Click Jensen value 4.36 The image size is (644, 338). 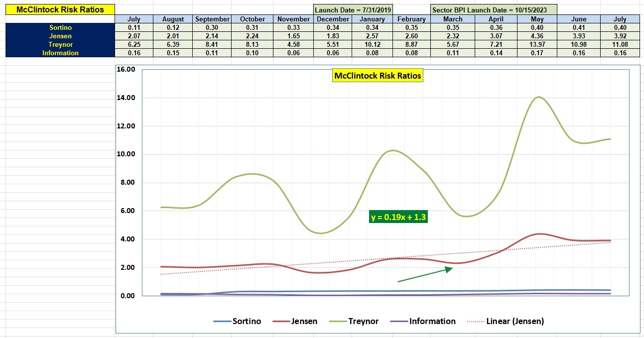(537, 36)
